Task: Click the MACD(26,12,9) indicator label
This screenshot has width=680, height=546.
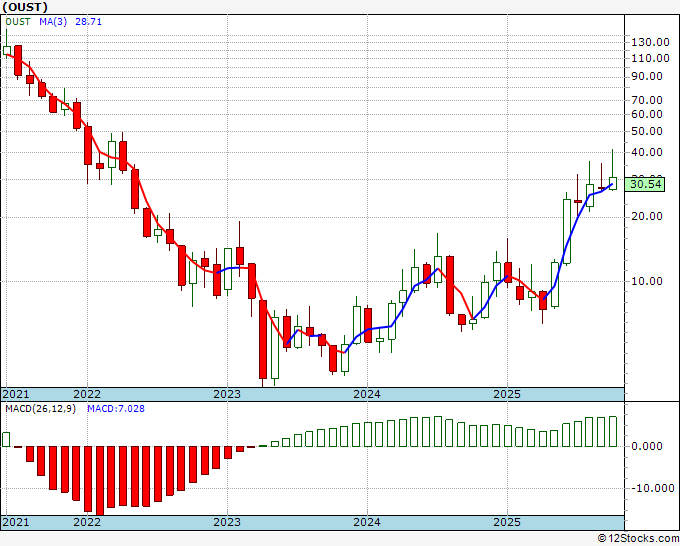Action: 40,409
